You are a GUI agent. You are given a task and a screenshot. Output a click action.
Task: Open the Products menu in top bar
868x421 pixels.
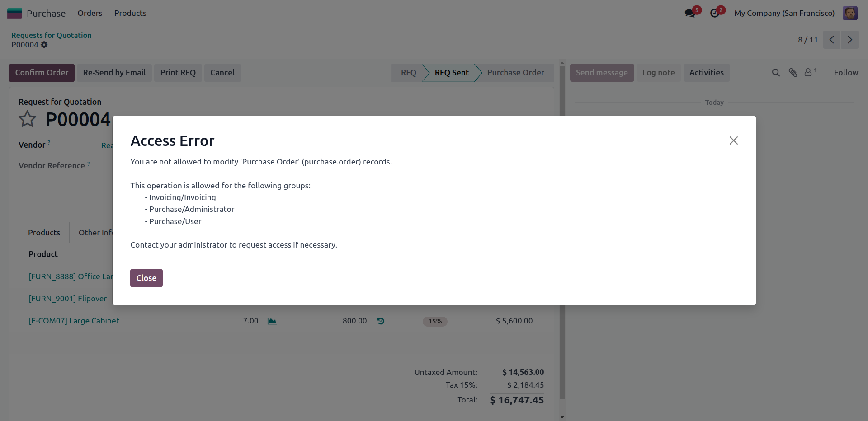[130, 13]
